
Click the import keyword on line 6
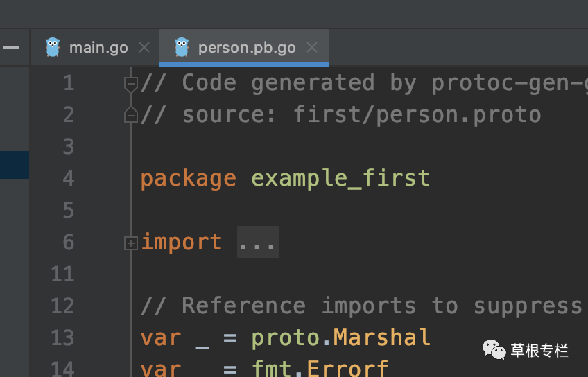(182, 242)
